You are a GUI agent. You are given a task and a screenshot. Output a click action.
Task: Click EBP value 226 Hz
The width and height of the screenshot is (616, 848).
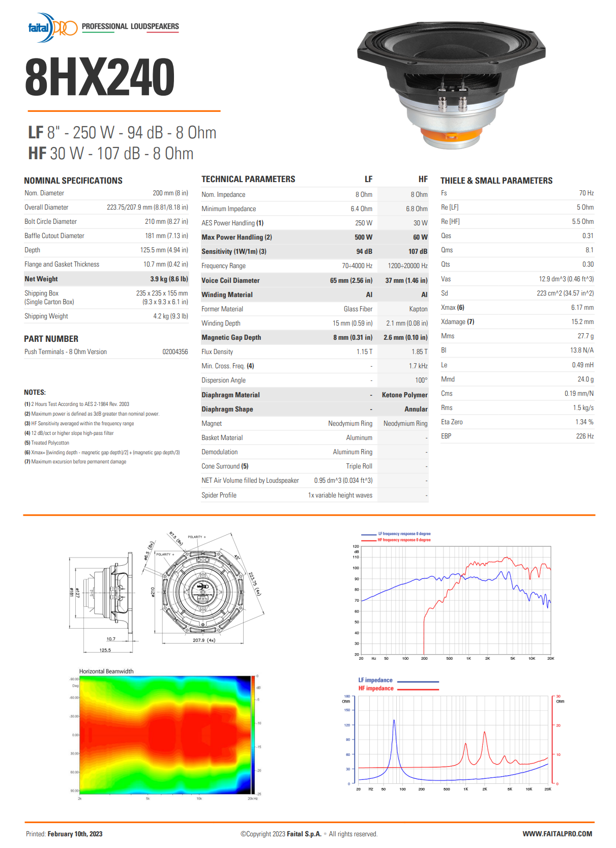(x=585, y=436)
